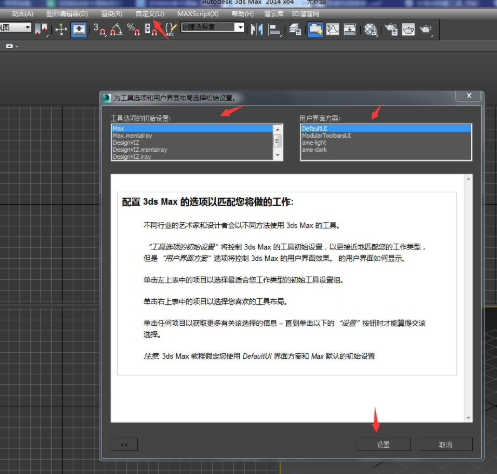Select DesignVIZ in the settings list
Screen dimensions: 497x474
[192, 143]
